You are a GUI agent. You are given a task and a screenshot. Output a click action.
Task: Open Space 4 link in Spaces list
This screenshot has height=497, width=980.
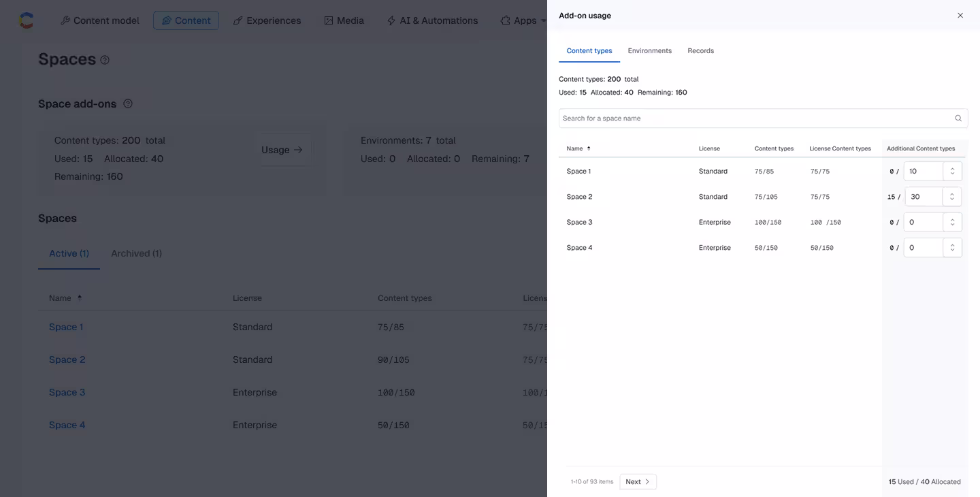(67, 425)
